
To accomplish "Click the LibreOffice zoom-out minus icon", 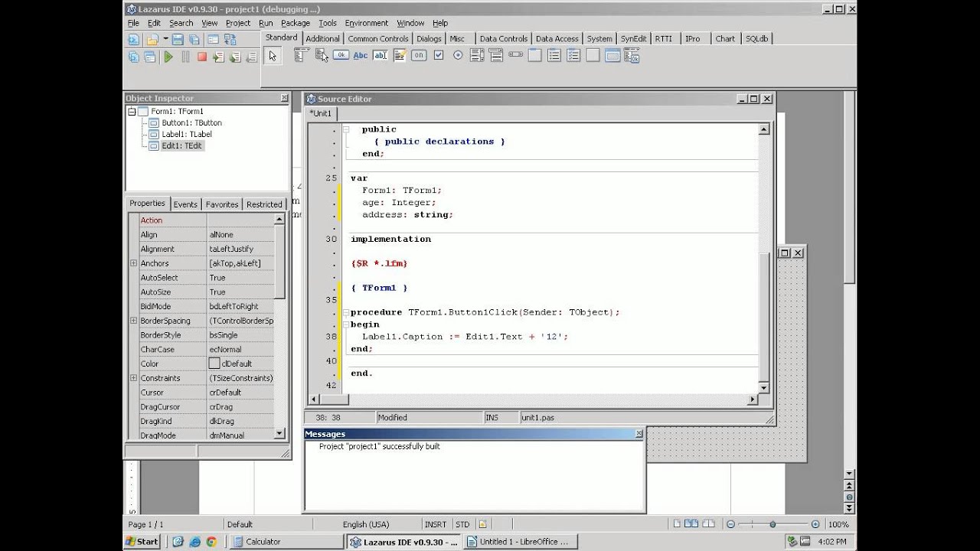I will 730,524.
